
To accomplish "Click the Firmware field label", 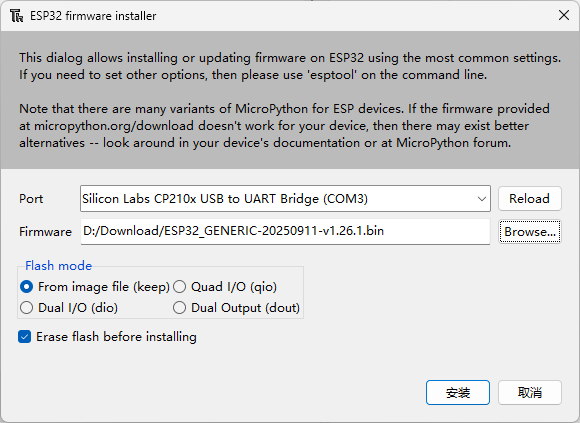I will click(45, 232).
